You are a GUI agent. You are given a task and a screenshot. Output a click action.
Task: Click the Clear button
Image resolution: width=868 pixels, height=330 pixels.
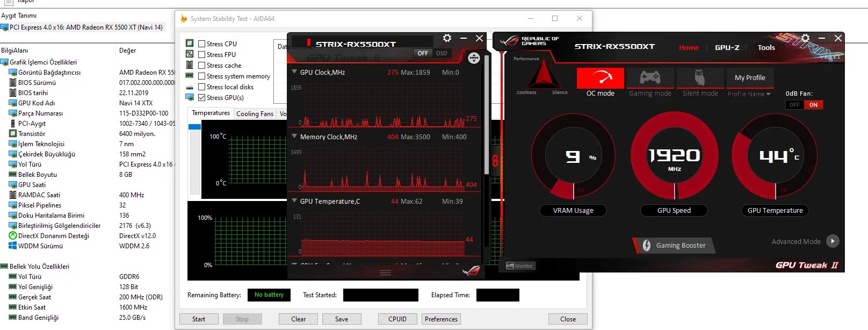click(298, 319)
